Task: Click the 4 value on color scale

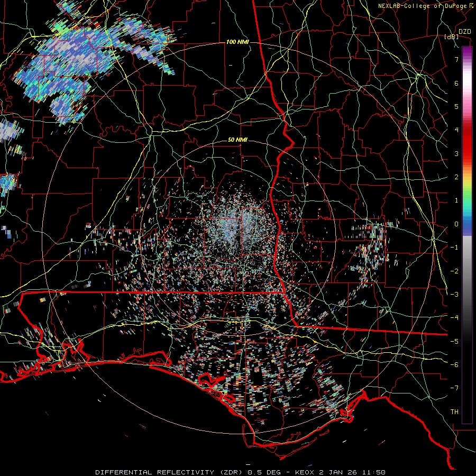Action: coord(456,130)
